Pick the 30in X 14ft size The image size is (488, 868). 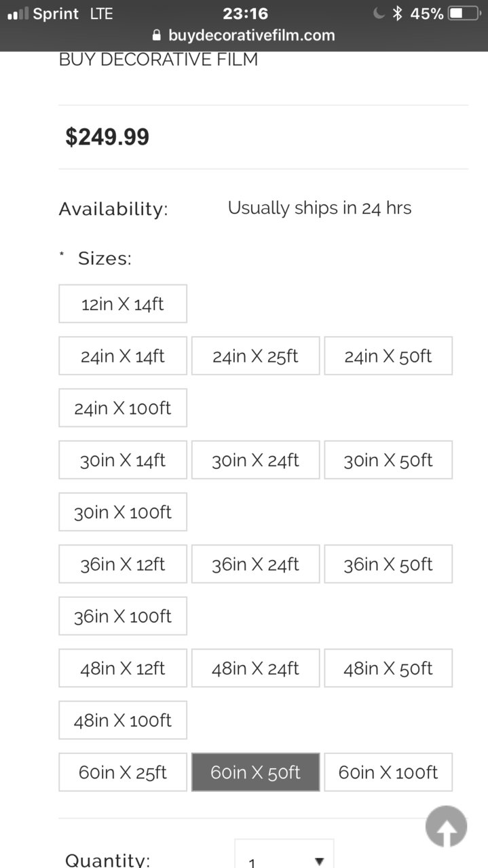click(x=123, y=459)
